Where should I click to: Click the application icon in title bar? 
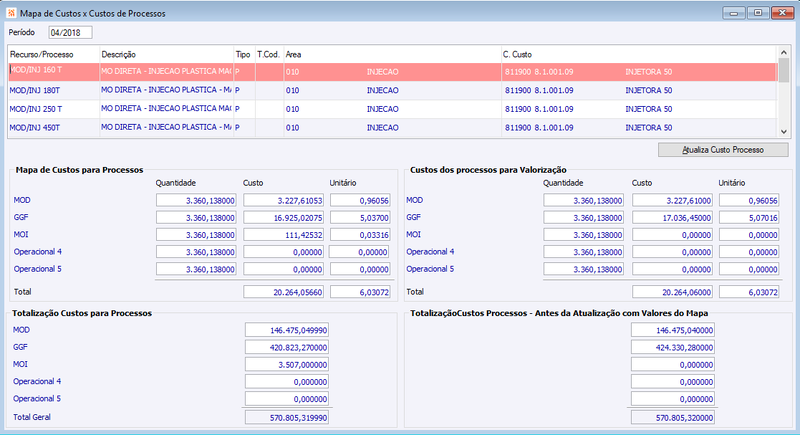point(11,13)
